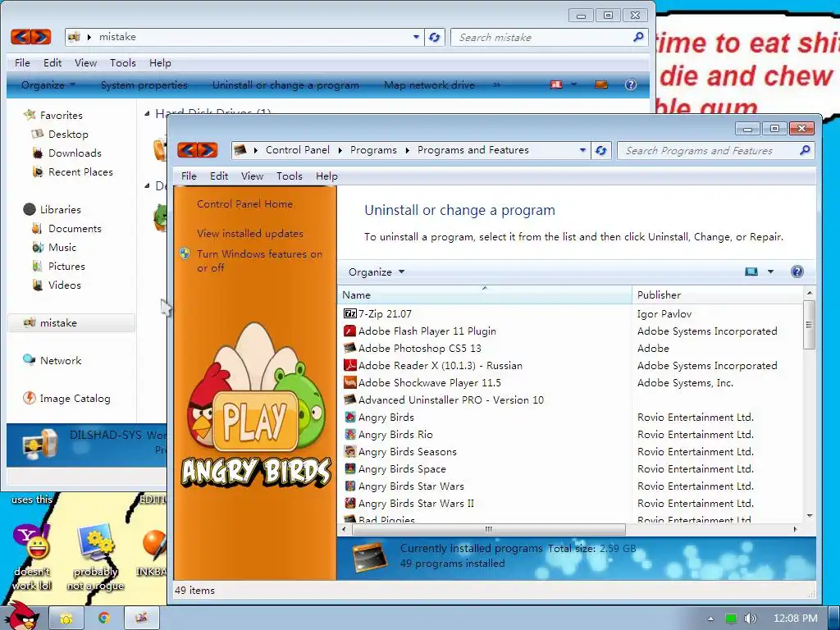Viewport: 840px width, 630px height.
Task: Click the forward arrow in the mistake window
Action: point(41,37)
